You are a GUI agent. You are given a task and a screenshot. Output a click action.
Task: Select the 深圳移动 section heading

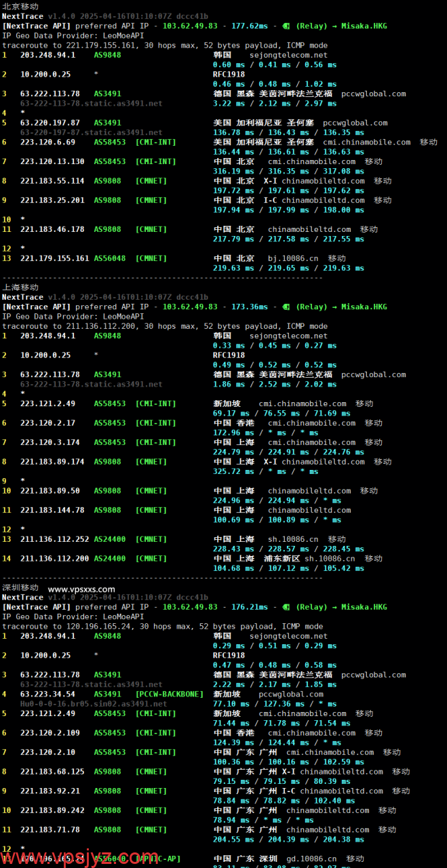point(20,587)
